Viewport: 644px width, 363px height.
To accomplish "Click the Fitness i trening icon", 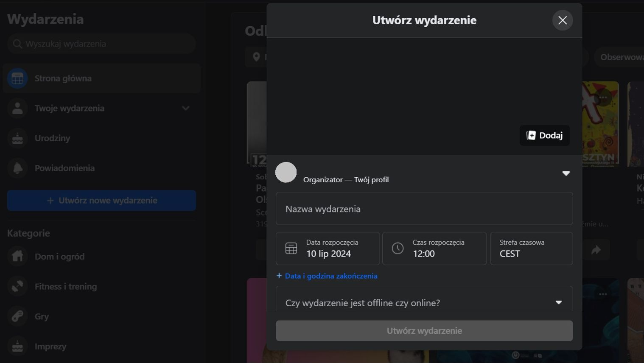I will pos(17,287).
